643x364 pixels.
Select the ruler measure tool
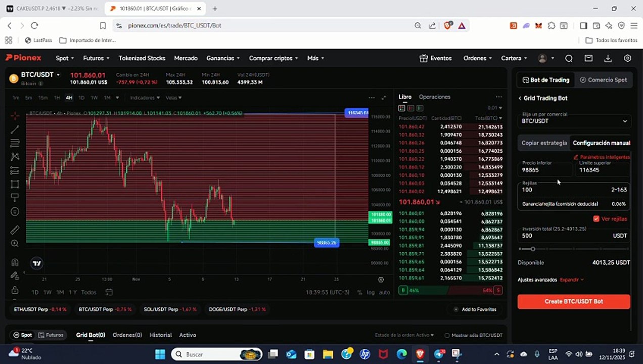click(x=15, y=230)
